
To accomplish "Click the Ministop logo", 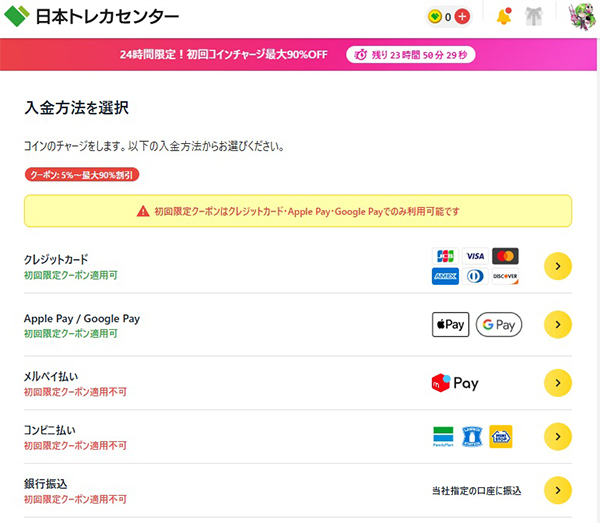I will tap(501, 437).
